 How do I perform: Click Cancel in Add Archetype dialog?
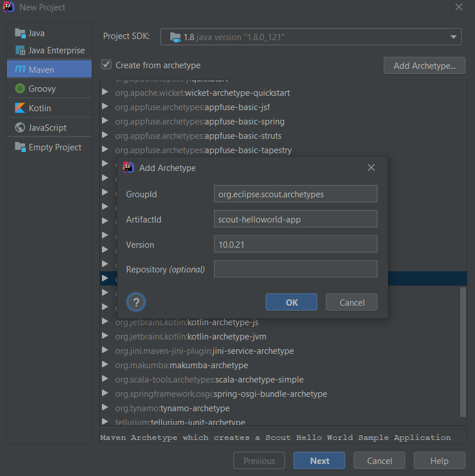(x=352, y=302)
